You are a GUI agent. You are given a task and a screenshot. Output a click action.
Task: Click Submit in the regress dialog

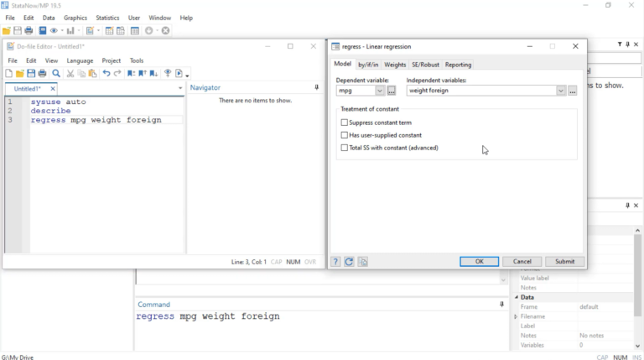click(564, 261)
